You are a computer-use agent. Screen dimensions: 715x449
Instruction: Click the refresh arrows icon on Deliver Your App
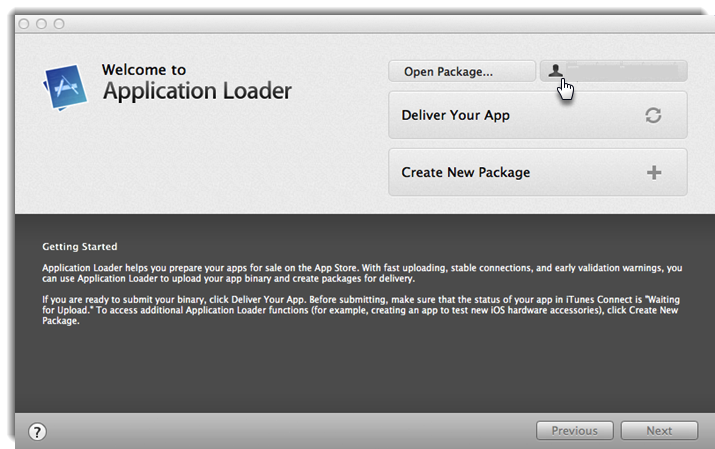pyautogui.click(x=653, y=115)
